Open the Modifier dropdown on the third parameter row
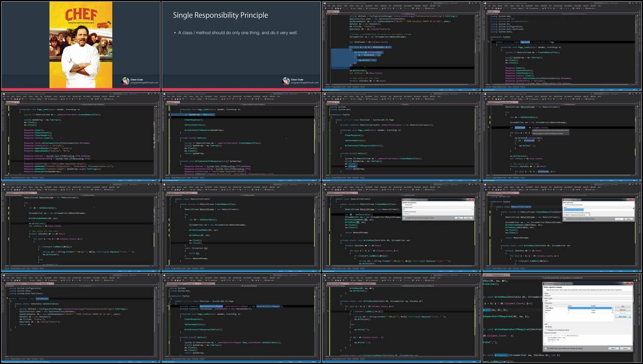The image size is (643, 364). point(612,312)
